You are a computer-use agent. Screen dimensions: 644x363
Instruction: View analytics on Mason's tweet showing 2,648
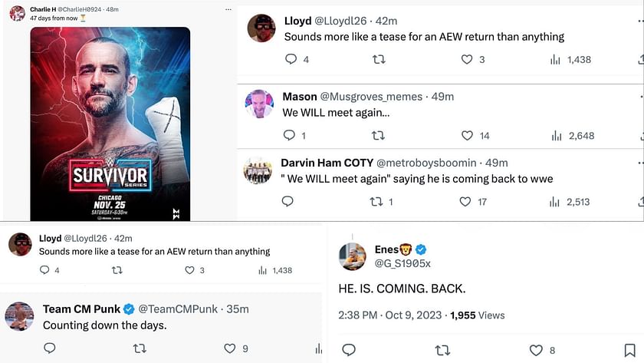[x=557, y=136]
